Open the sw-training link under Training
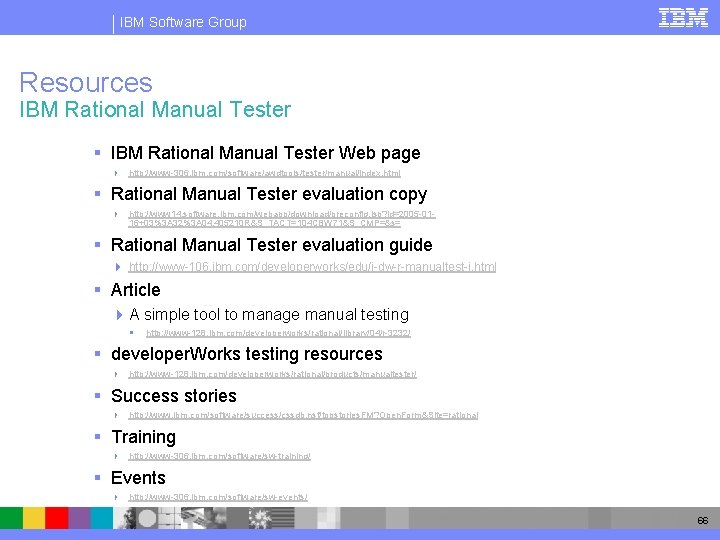Viewport: 720px width, 540px height. pyautogui.click(x=219, y=456)
